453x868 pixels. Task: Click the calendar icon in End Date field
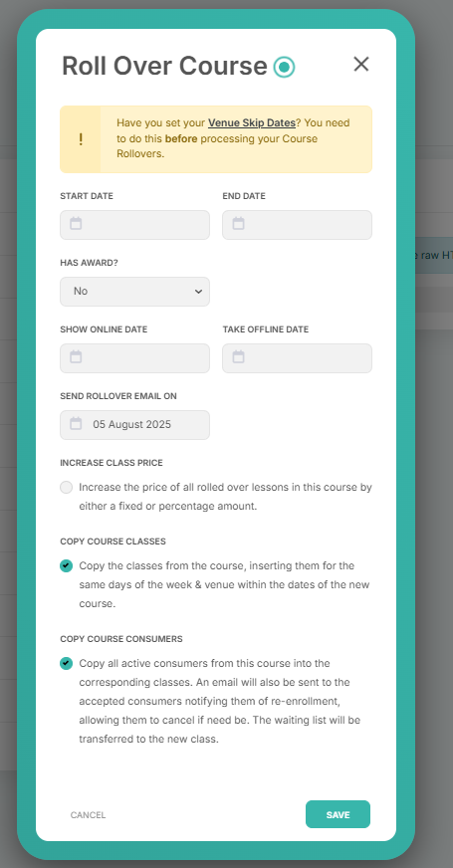(238, 224)
